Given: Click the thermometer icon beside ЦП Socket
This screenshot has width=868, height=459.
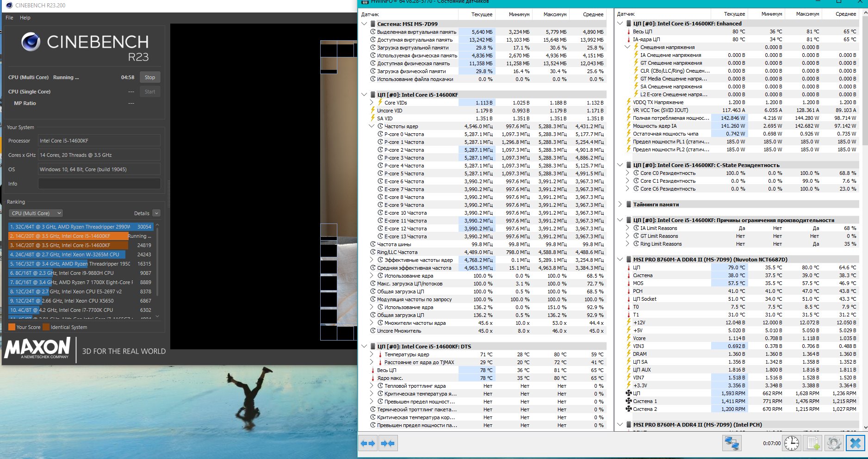Looking at the screenshot, I should 629,299.
